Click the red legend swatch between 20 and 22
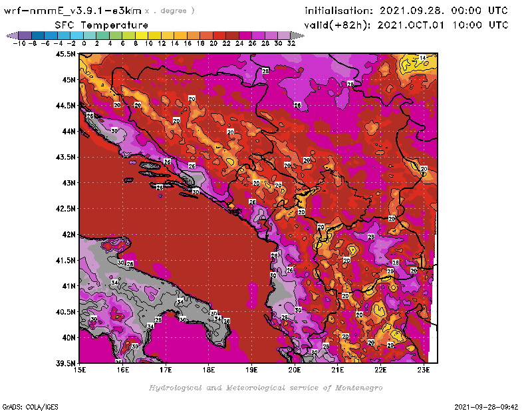 point(219,35)
